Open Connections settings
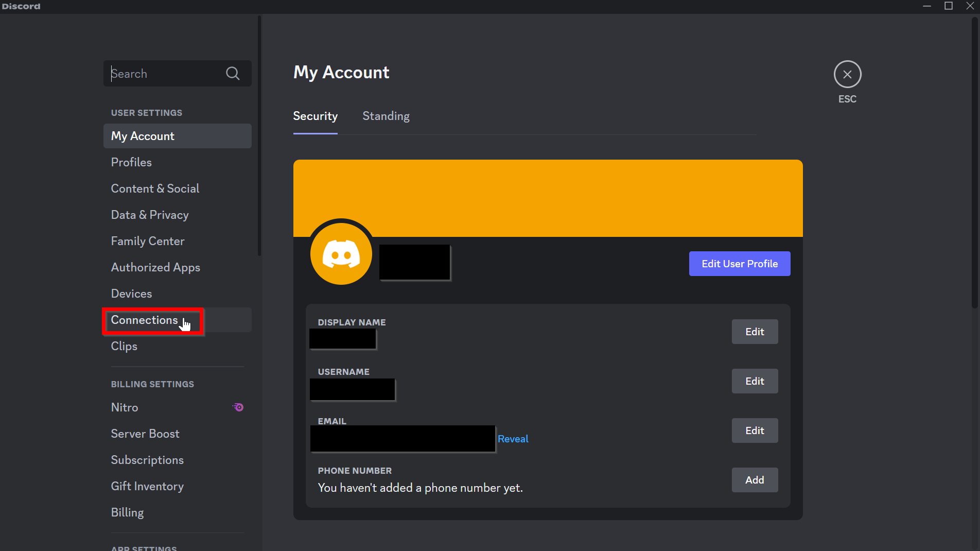 coord(145,320)
